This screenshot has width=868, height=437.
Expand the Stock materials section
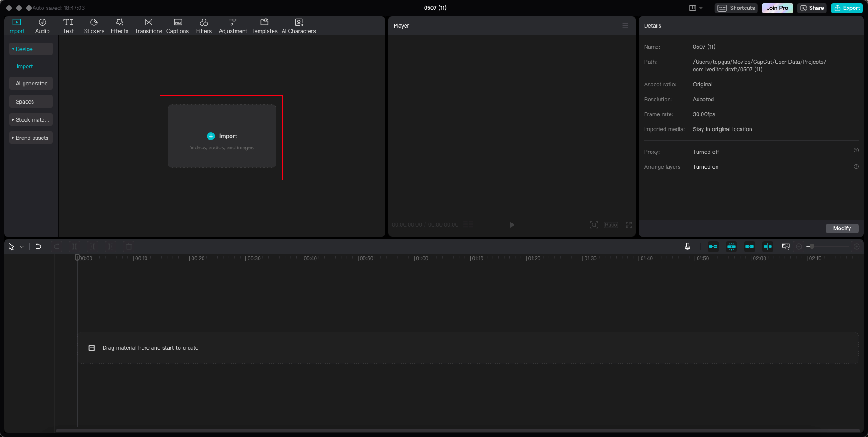pyautogui.click(x=31, y=119)
